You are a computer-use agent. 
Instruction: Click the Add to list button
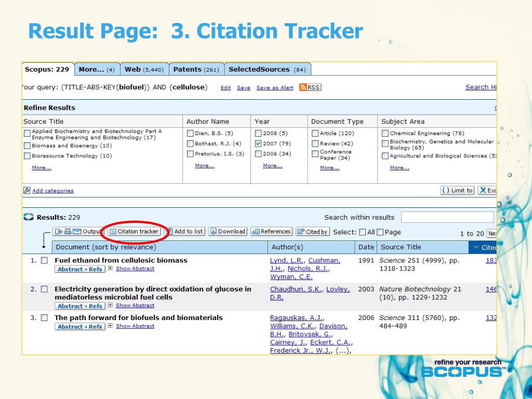[185, 231]
